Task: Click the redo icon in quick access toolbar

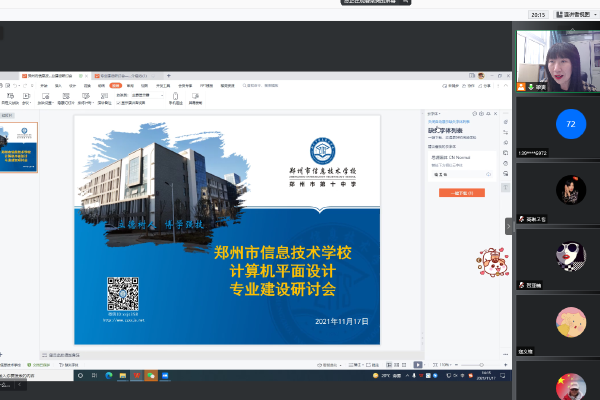Action: 25,85
